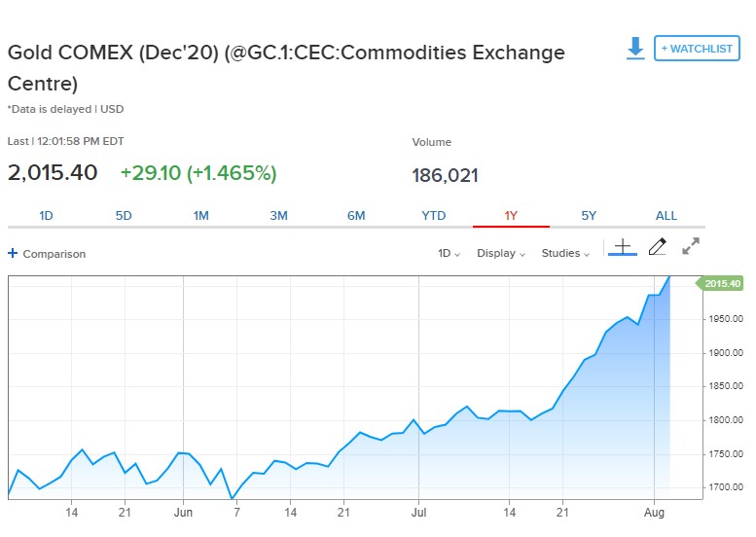This screenshot has width=756, height=537.
Task: Click the download data arrow icon
Action: coord(635,49)
